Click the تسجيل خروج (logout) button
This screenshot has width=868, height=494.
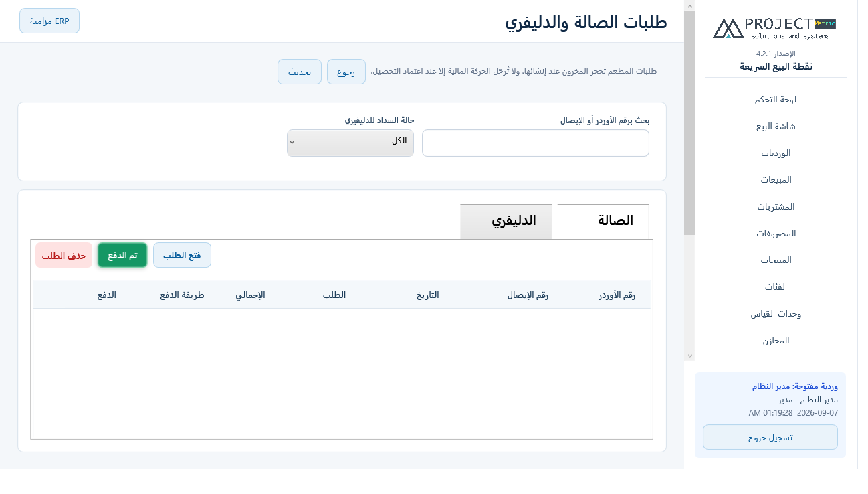pos(770,437)
